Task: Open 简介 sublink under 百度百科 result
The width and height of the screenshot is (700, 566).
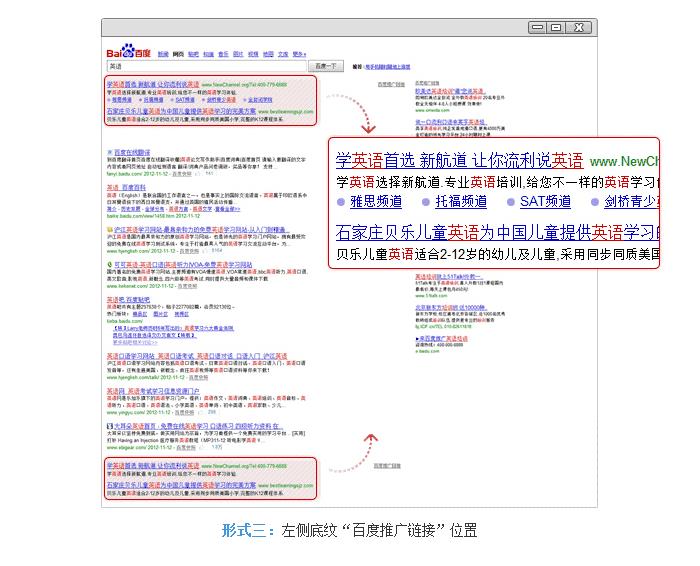Action: (x=112, y=209)
